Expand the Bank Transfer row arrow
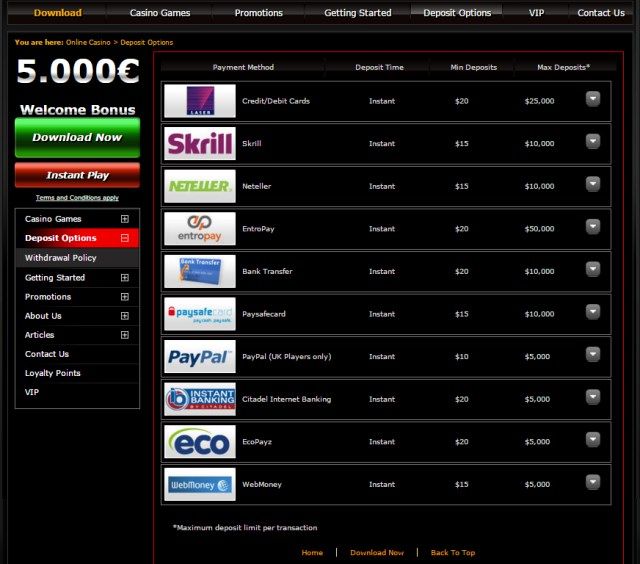 pyautogui.click(x=593, y=269)
